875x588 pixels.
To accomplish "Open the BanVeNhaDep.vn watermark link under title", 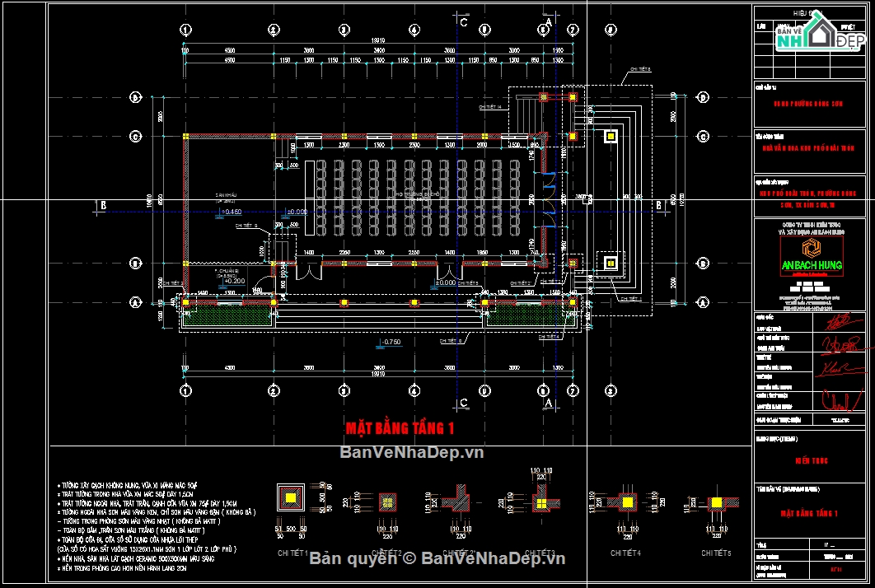I will tap(411, 452).
